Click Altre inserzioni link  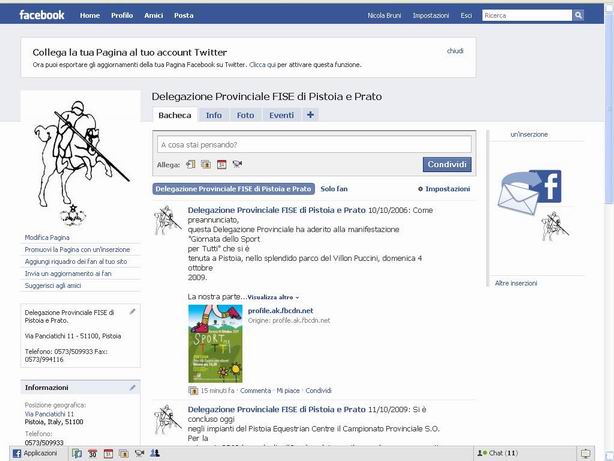(x=516, y=283)
